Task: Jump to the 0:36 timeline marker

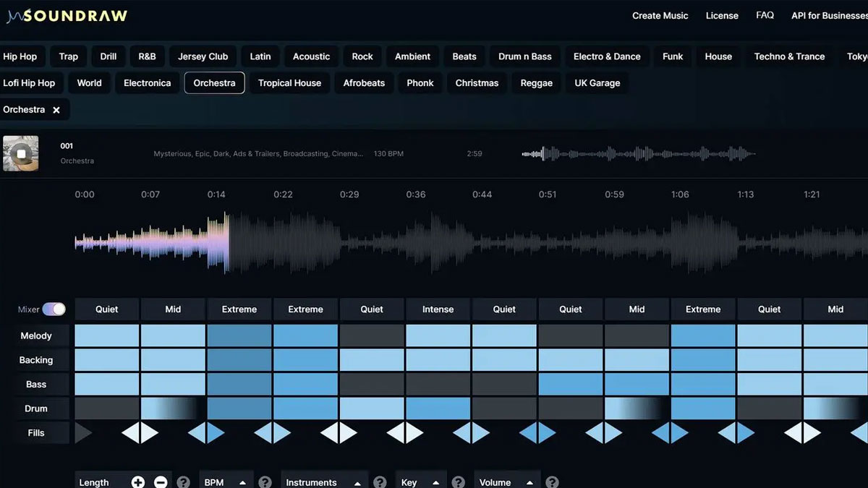Action: point(416,194)
